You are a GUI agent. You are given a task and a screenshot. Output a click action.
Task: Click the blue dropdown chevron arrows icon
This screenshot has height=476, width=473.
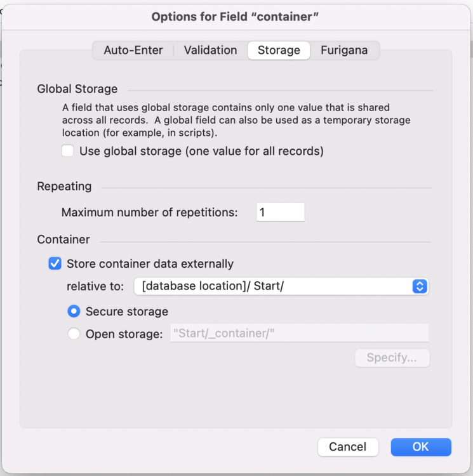[419, 286]
